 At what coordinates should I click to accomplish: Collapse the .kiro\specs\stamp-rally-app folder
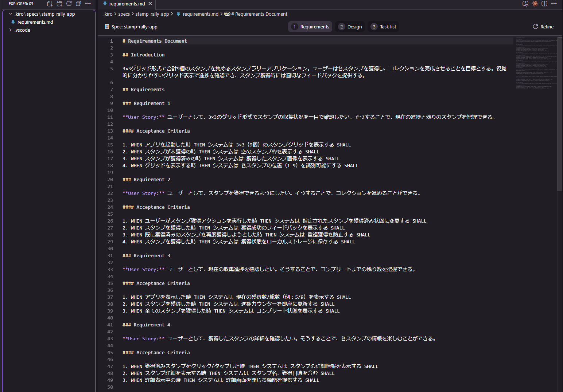click(x=11, y=14)
